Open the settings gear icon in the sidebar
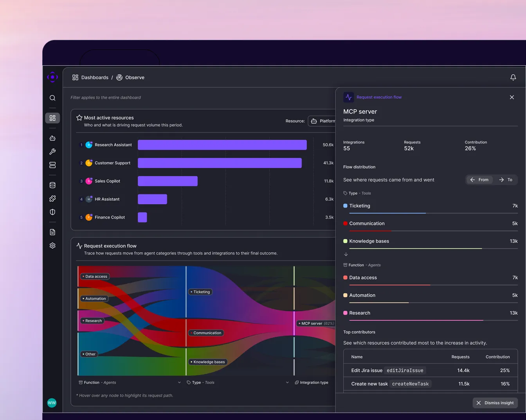 point(52,246)
